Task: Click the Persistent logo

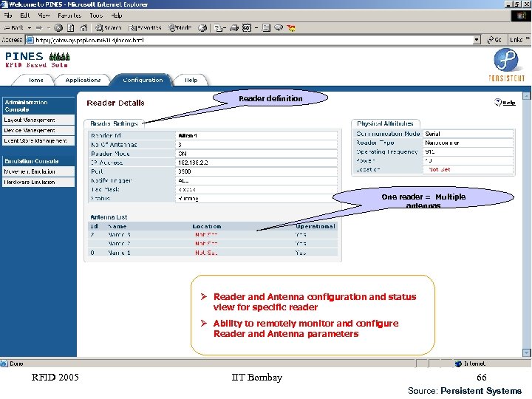Action: (x=506, y=65)
